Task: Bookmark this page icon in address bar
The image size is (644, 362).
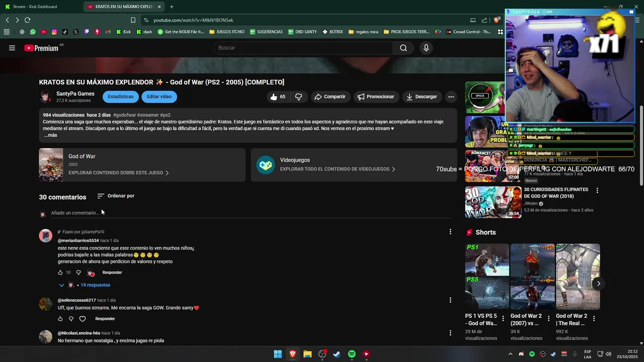Action: [x=133, y=20]
